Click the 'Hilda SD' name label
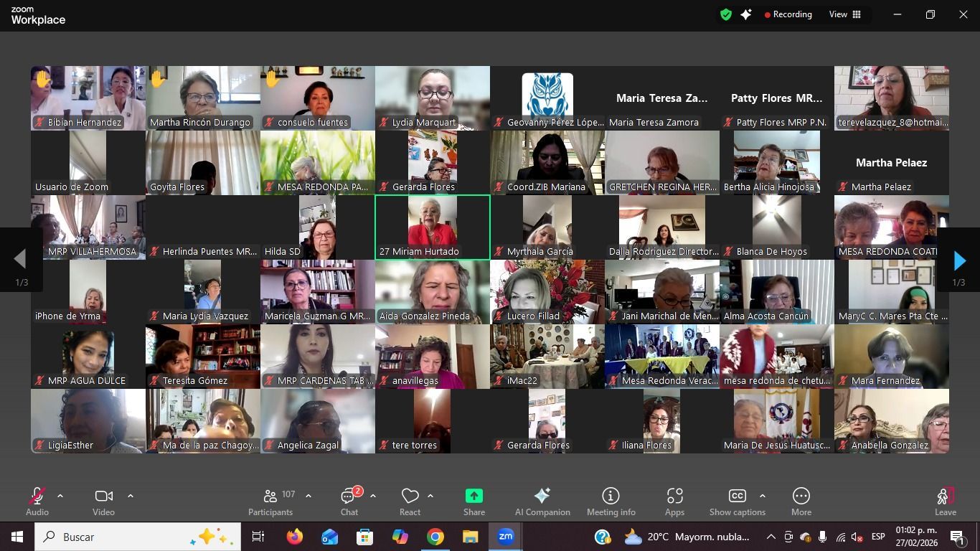 tap(283, 252)
